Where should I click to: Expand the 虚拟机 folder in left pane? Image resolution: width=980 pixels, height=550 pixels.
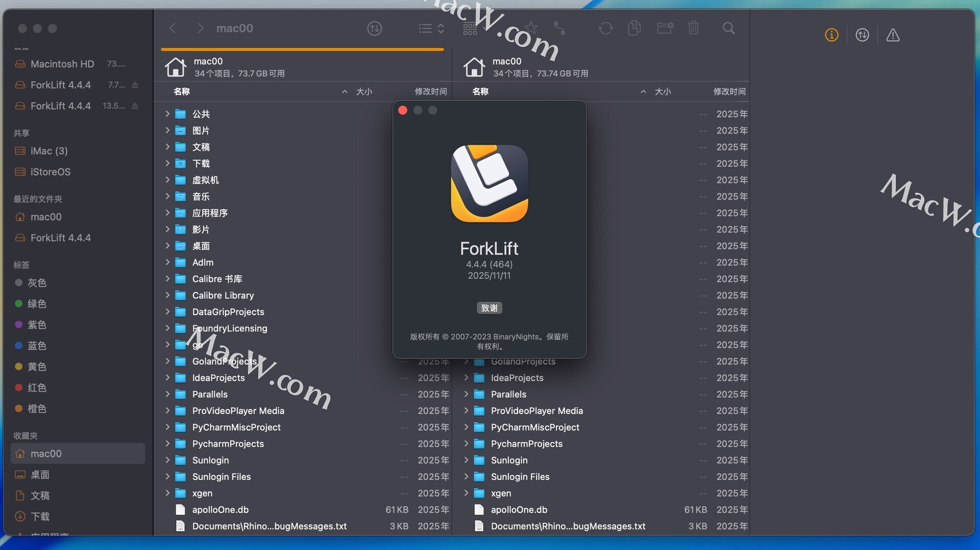(167, 180)
